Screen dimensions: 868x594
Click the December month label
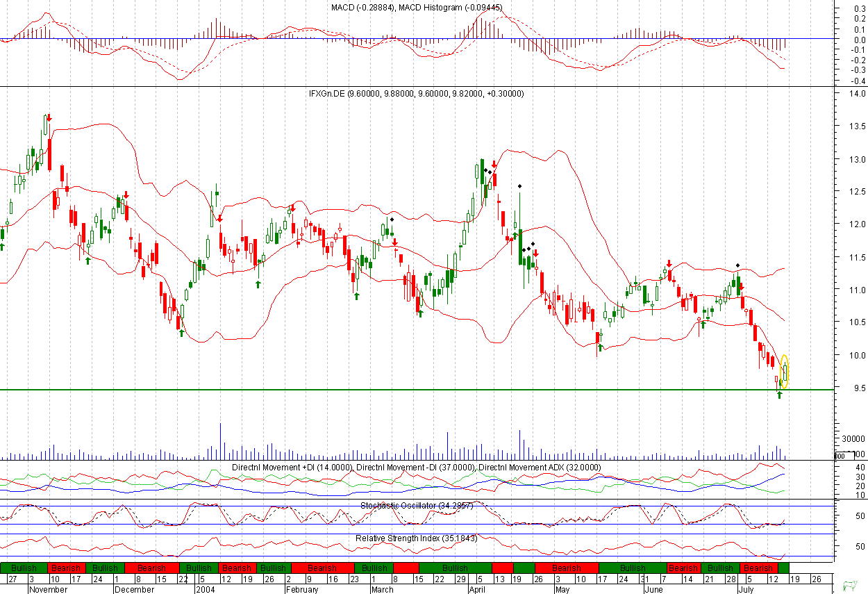(x=135, y=589)
